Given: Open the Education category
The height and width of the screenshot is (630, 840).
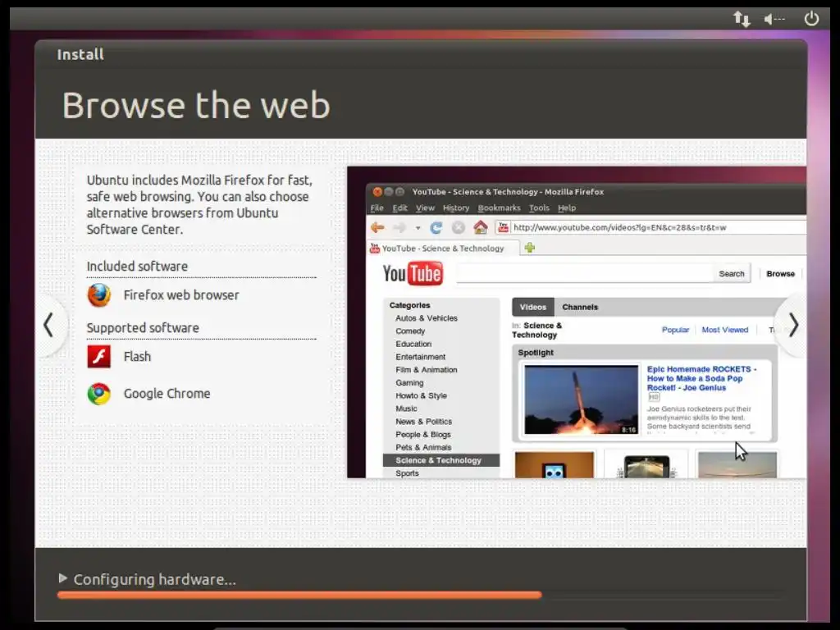Looking at the screenshot, I should click(413, 344).
